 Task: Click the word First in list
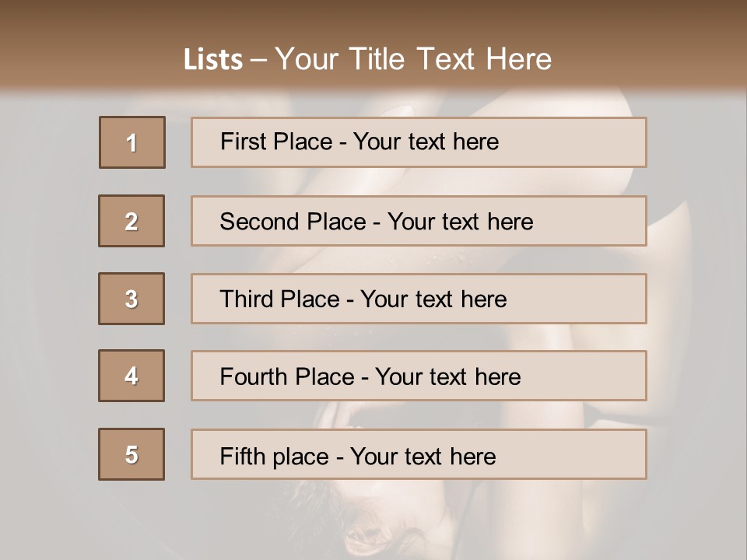click(x=241, y=142)
